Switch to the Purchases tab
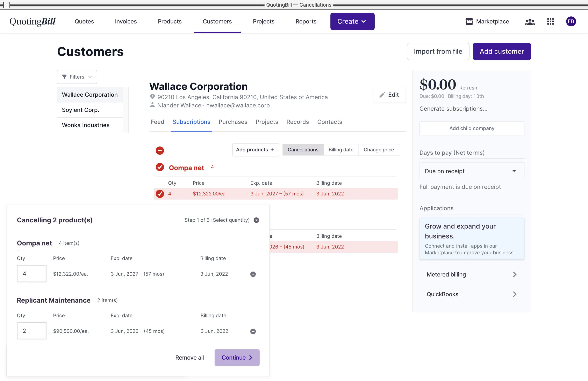588x381 pixels. 233,122
